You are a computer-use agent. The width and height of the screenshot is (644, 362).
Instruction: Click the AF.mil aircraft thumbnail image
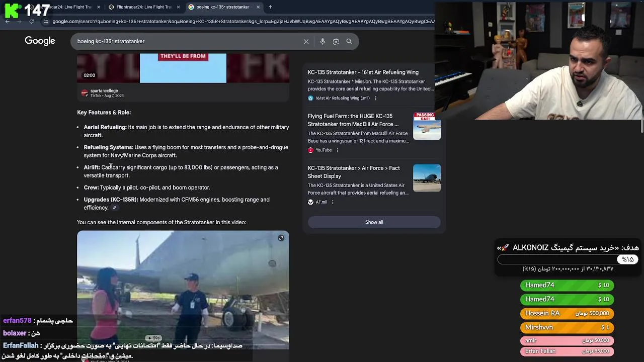[x=427, y=178]
